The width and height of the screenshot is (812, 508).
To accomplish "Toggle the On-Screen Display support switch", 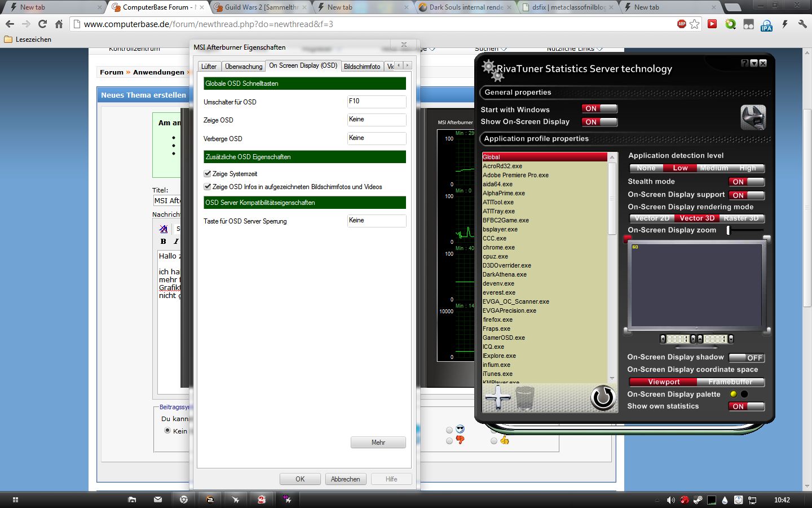I will pyautogui.click(x=747, y=195).
